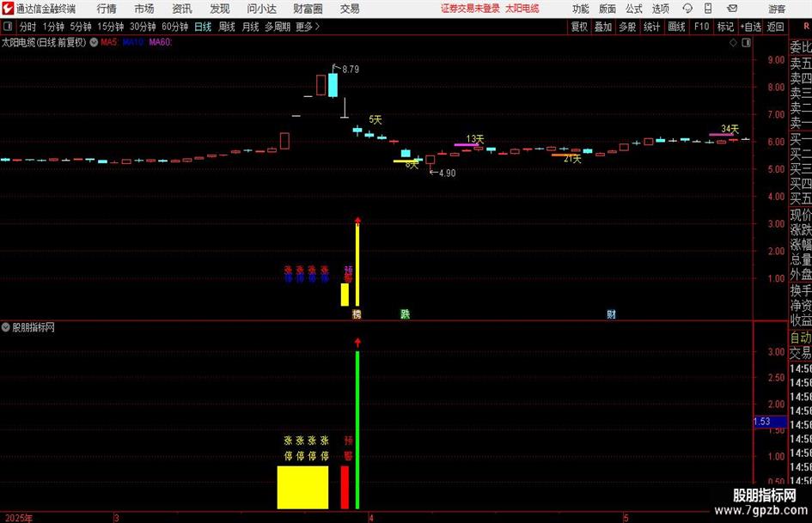The image size is (812, 523).
Task: Click the 太阳电缆 stock name in title
Action: tap(522, 9)
